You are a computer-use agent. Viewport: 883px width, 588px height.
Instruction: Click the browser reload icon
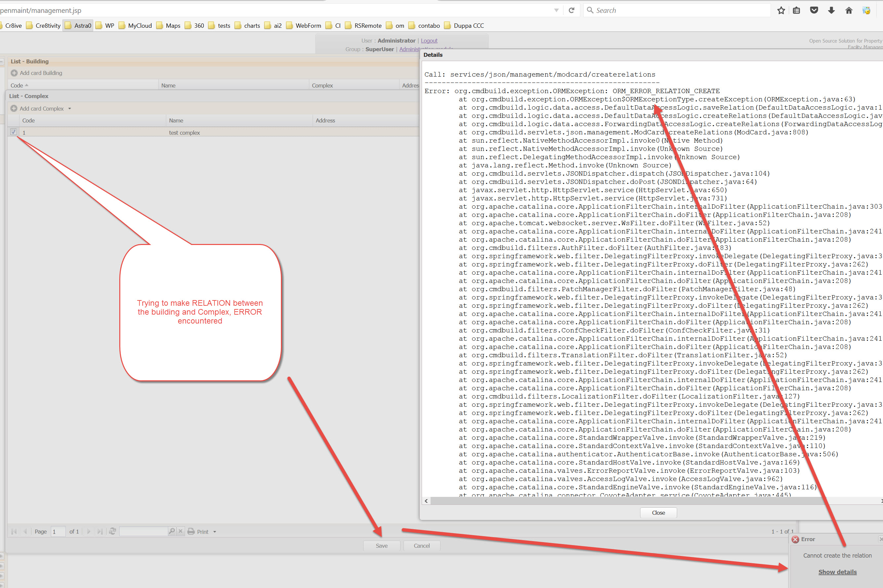(x=571, y=11)
